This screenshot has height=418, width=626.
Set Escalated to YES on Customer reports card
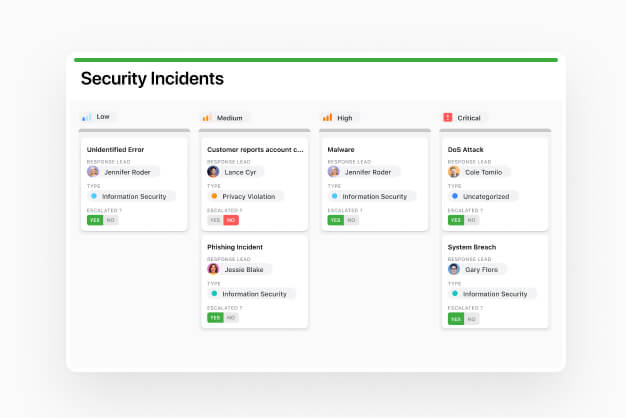pyautogui.click(x=214, y=220)
